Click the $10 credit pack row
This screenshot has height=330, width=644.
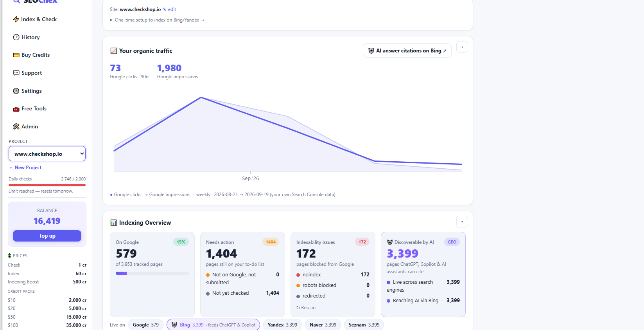coord(47,300)
